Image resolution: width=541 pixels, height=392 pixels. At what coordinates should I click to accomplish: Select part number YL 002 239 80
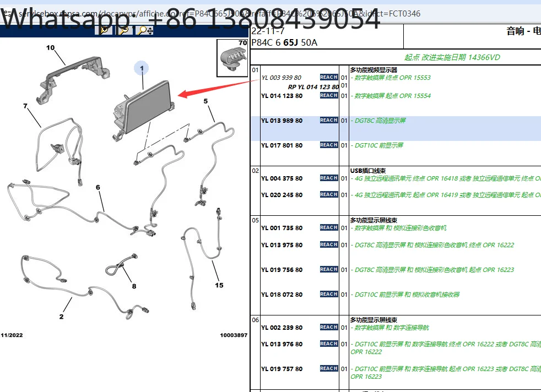click(282, 328)
